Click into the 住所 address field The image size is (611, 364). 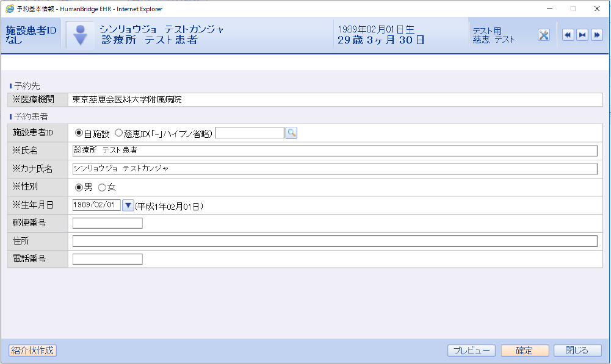click(334, 241)
